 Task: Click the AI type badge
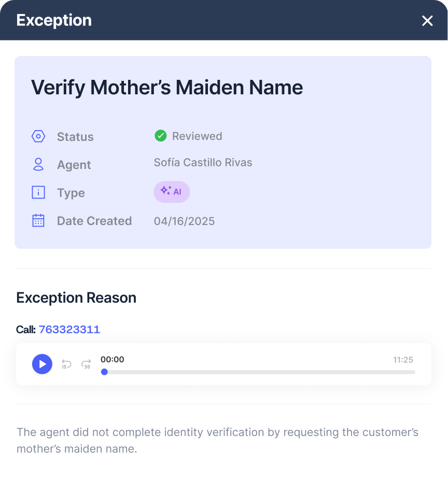tap(172, 192)
